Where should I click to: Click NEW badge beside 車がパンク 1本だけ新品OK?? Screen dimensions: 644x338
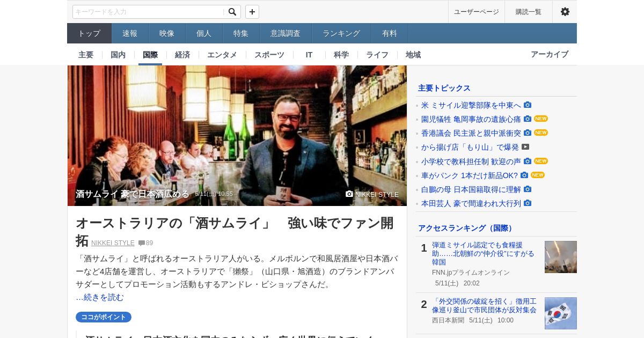pos(538,175)
